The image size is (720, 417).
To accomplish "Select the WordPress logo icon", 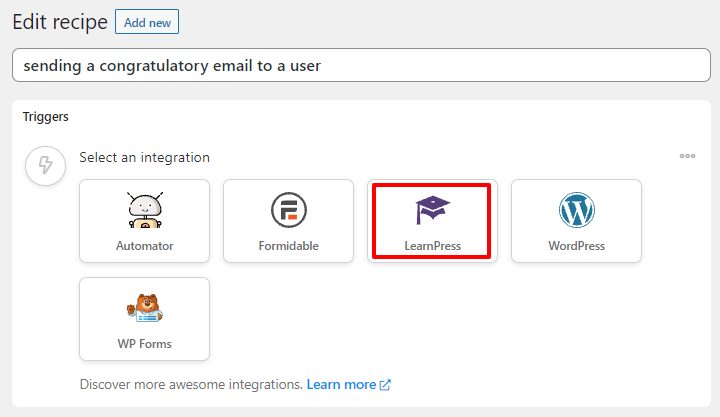I will 577,210.
